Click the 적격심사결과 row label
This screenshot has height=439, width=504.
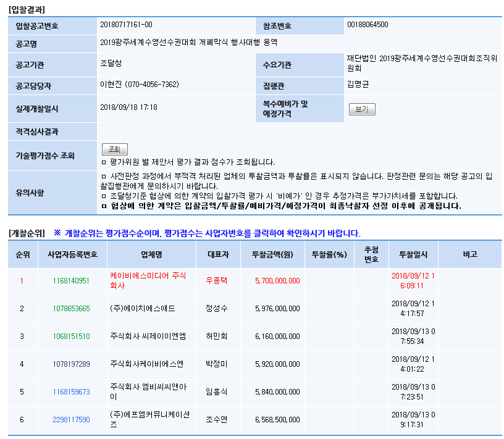(37, 132)
